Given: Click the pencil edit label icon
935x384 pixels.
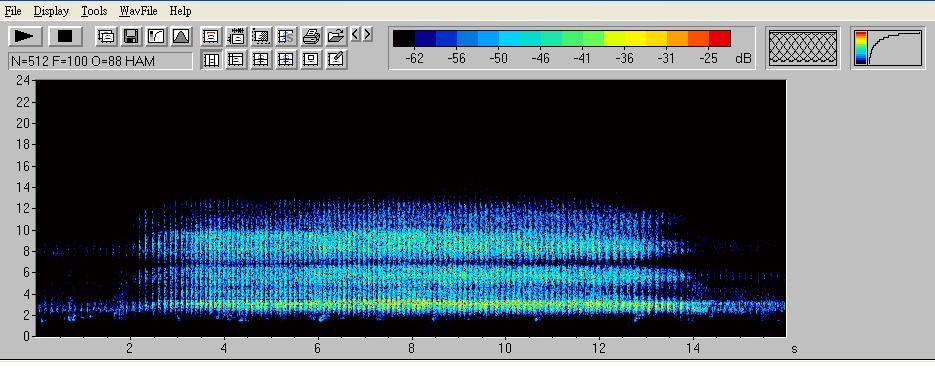Looking at the screenshot, I should point(336,60).
